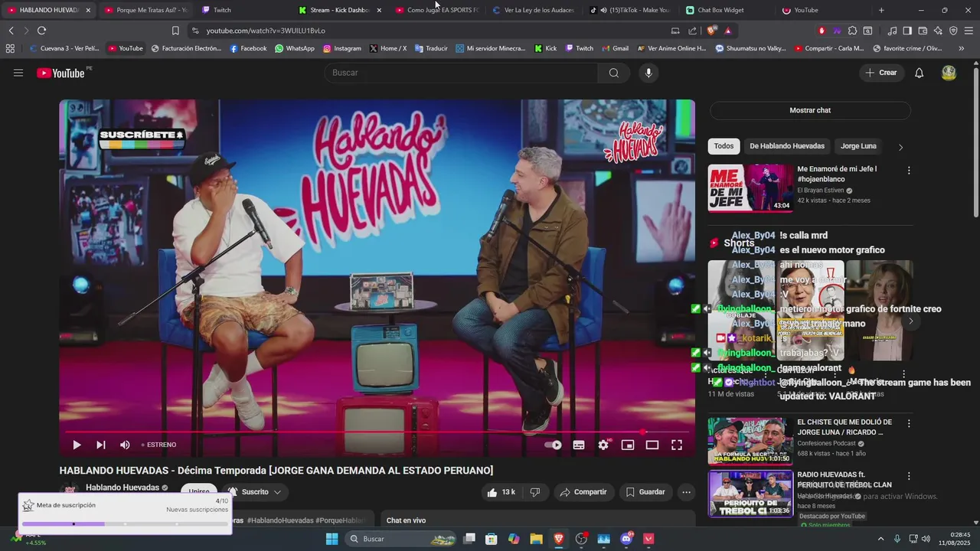Open YouTube notifications bell

pyautogui.click(x=920, y=73)
